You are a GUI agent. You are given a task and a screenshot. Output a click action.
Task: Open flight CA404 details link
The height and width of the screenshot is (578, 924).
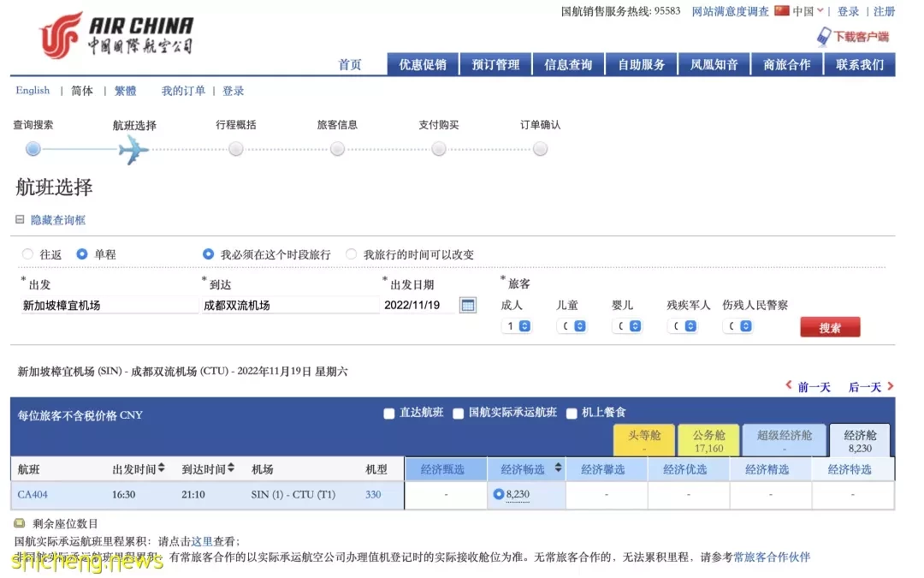point(33,494)
